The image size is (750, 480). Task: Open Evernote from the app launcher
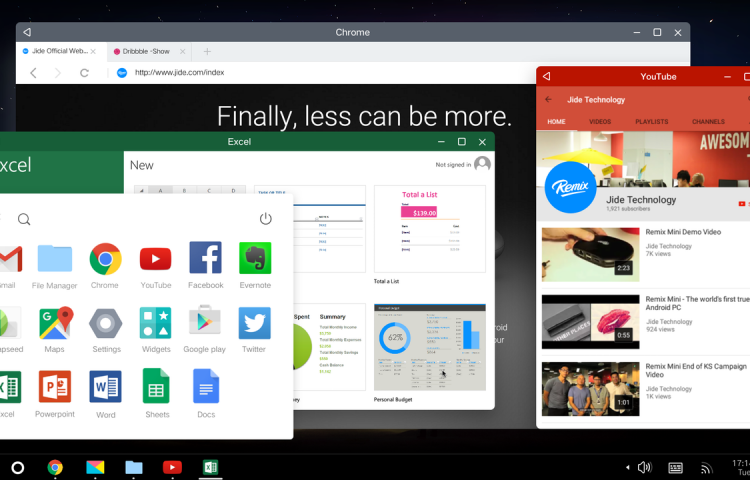tap(255, 259)
